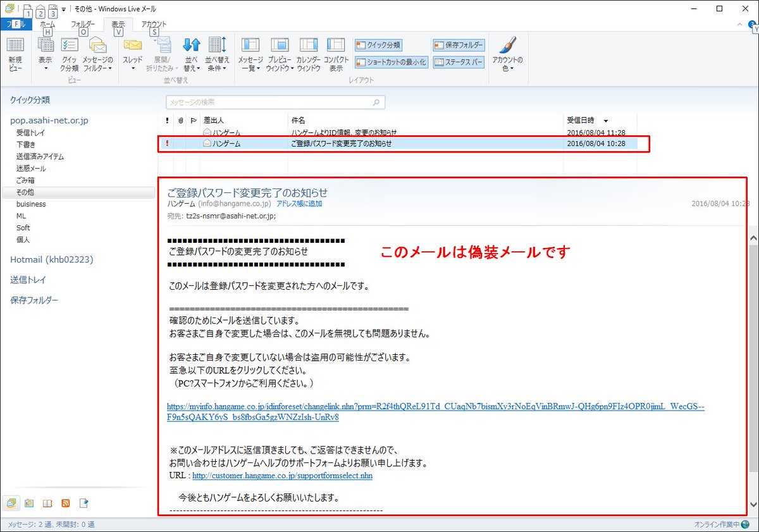
Task: Open the 並べ替え sort order dropdown
Action: (x=191, y=54)
